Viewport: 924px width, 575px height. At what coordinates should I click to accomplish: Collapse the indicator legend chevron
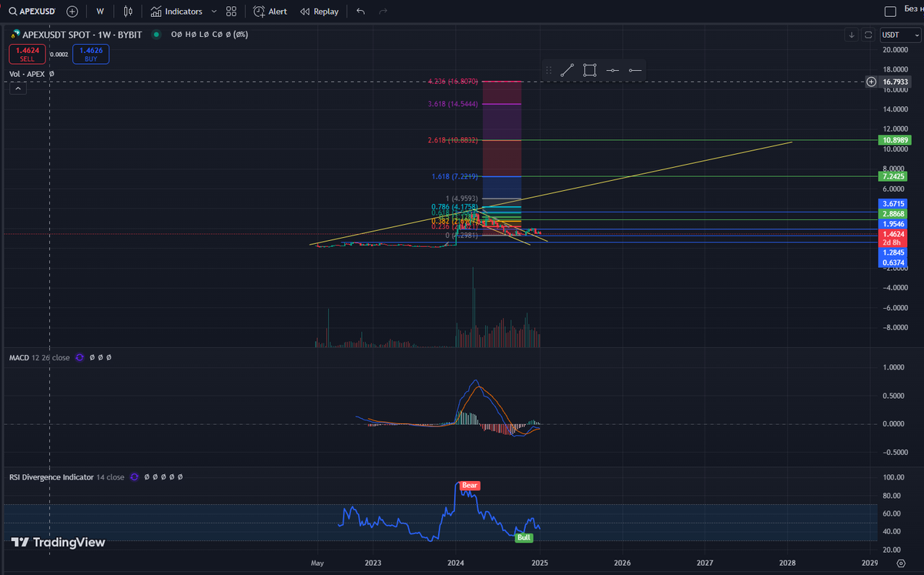pyautogui.click(x=18, y=89)
